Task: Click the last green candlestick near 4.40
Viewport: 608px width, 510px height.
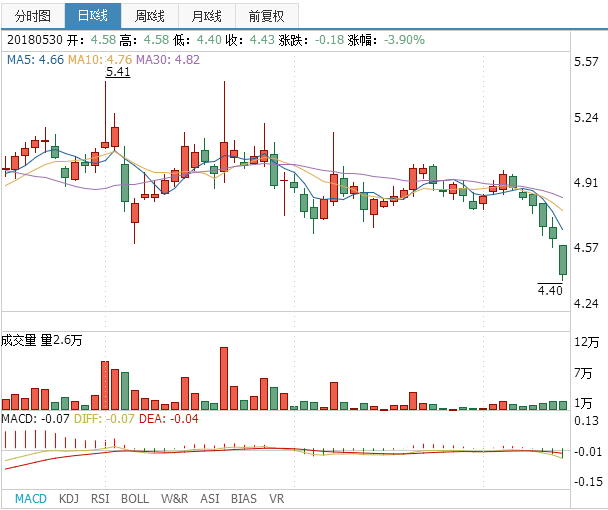Action: (x=563, y=260)
